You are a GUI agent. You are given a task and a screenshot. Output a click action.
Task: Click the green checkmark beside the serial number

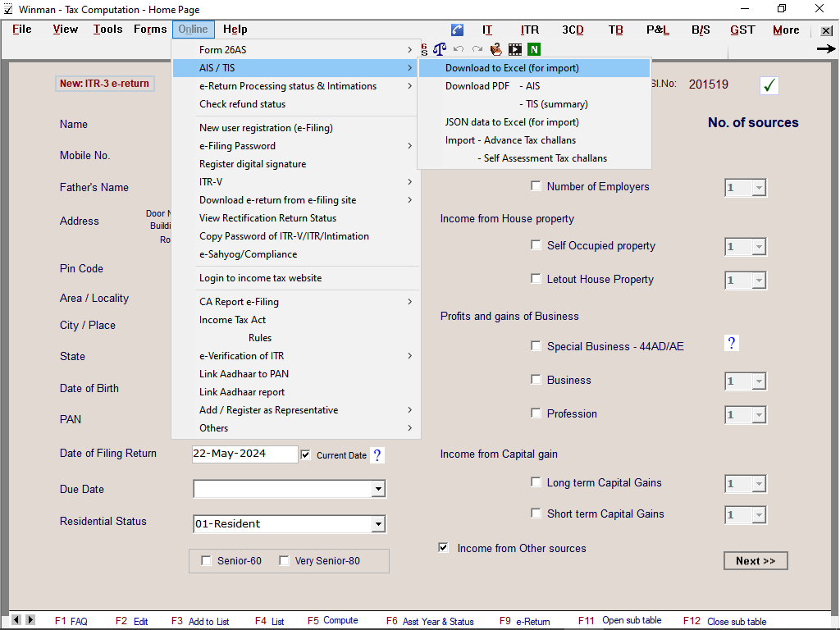pyautogui.click(x=769, y=85)
